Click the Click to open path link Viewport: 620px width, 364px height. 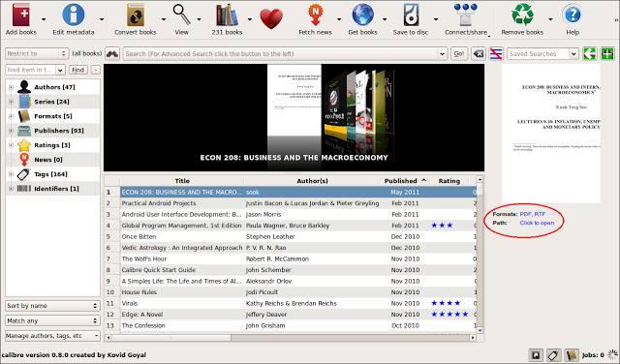pos(537,223)
